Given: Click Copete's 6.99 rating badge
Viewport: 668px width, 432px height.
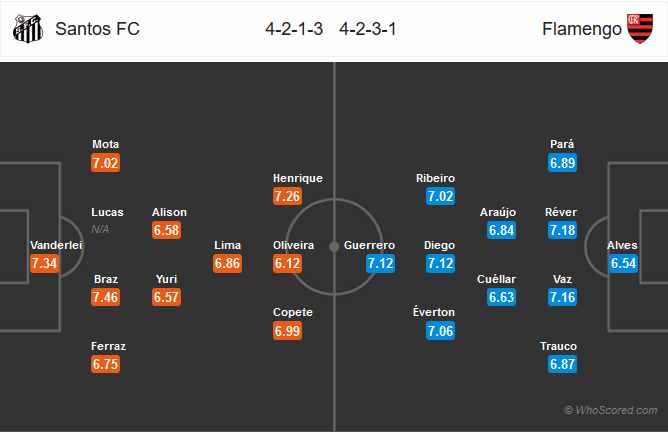Looking at the screenshot, I should (287, 331).
